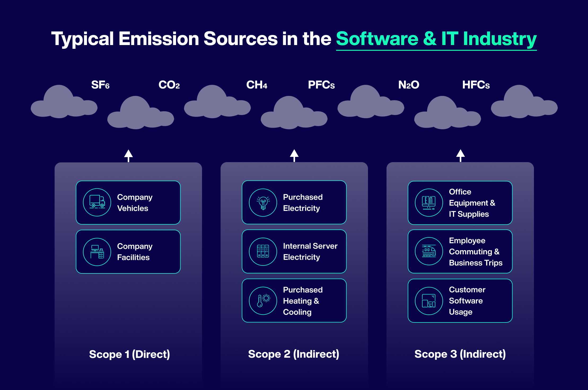Viewport: 588px width, 390px height.
Task: Click the Office Equipment supplies icon
Action: (x=429, y=203)
